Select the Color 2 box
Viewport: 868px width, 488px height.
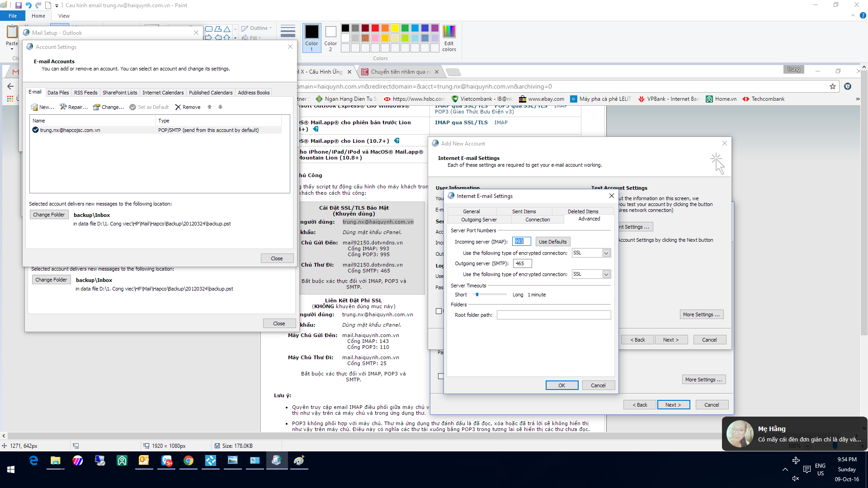(x=330, y=38)
